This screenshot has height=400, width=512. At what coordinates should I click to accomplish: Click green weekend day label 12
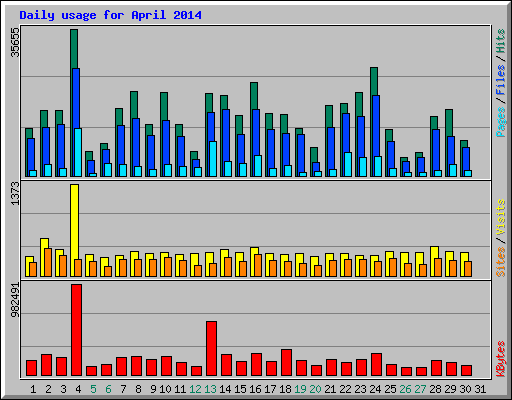coord(195,389)
